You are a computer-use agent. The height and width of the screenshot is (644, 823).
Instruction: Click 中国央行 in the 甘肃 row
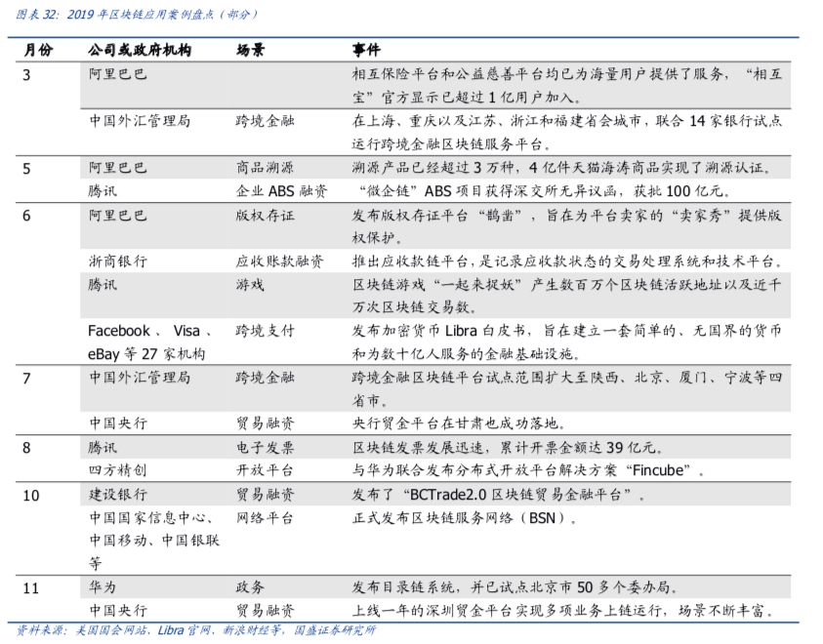click(x=117, y=423)
